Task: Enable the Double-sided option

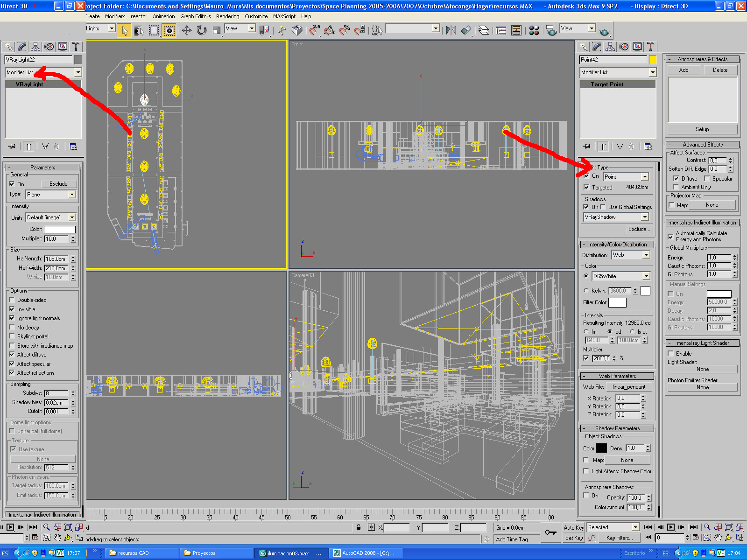Action: point(12,300)
